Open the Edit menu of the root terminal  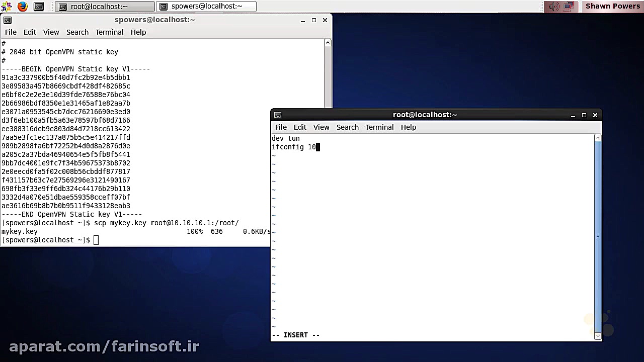tap(300, 127)
